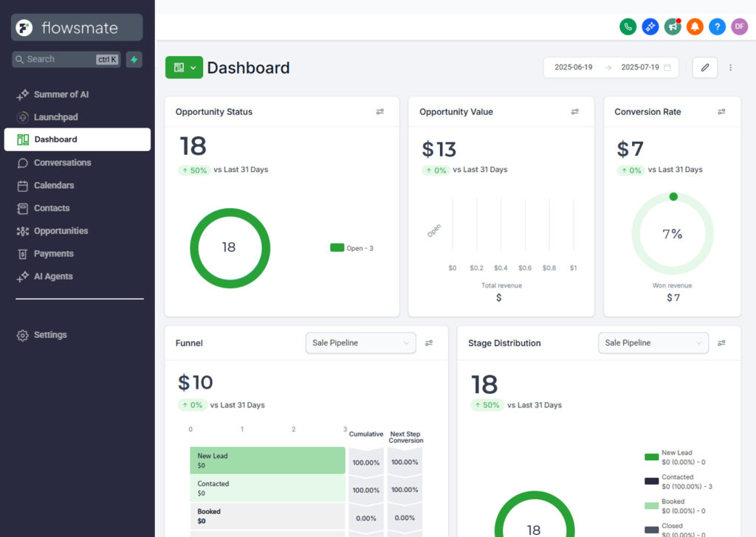Open Opportunity Status widget filter settings
The height and width of the screenshot is (537, 756).
click(x=380, y=111)
